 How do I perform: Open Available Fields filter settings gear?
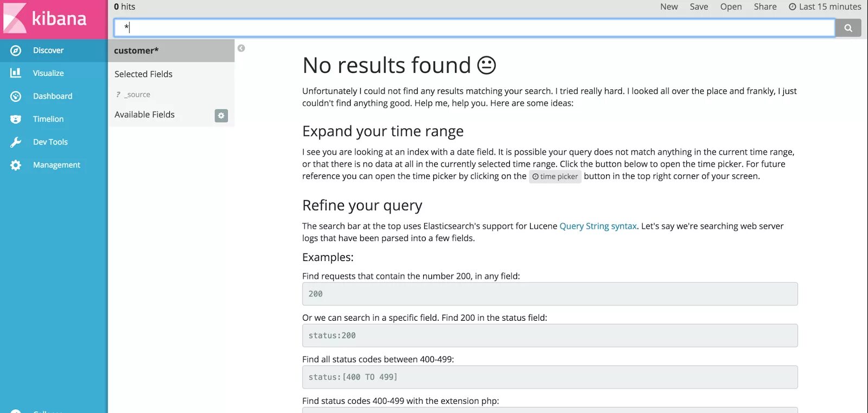pyautogui.click(x=221, y=116)
